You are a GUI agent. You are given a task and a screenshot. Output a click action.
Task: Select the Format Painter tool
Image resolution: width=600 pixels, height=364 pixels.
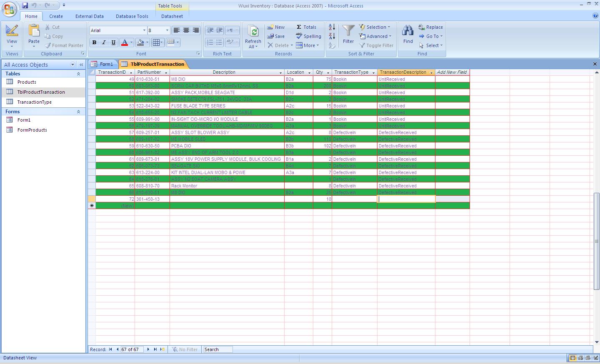[x=64, y=45]
